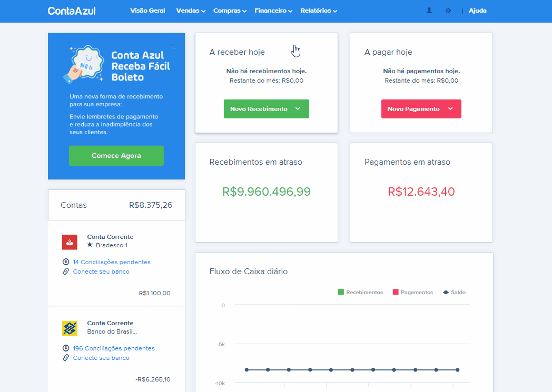The width and height of the screenshot is (552, 392).
Task: Click the last Saldo data point on chart
Action: 457,370
